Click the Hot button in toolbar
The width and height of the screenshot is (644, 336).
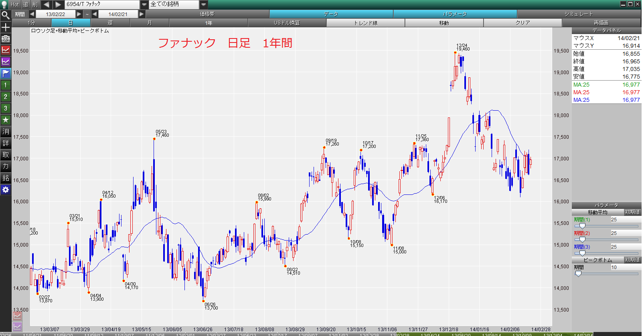[15, 4]
